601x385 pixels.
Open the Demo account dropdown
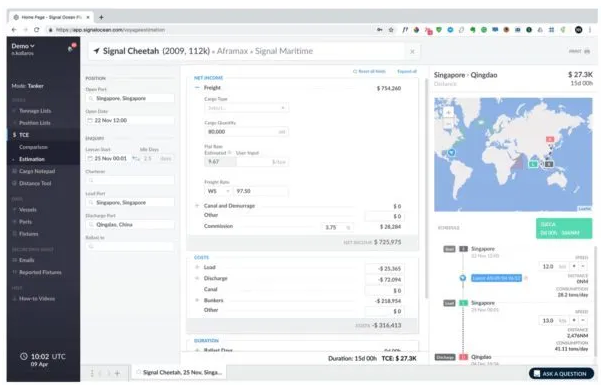click(x=23, y=46)
